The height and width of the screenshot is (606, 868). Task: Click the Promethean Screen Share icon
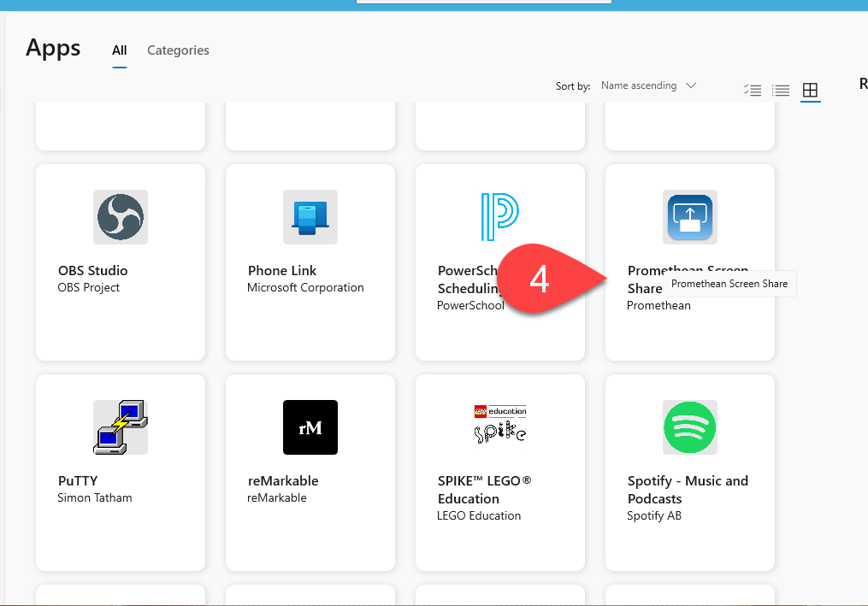(690, 217)
